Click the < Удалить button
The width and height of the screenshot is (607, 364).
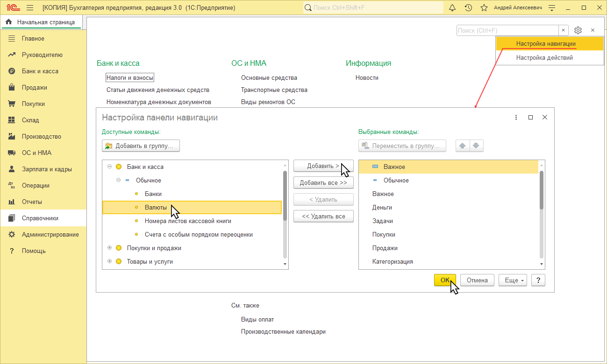(323, 199)
